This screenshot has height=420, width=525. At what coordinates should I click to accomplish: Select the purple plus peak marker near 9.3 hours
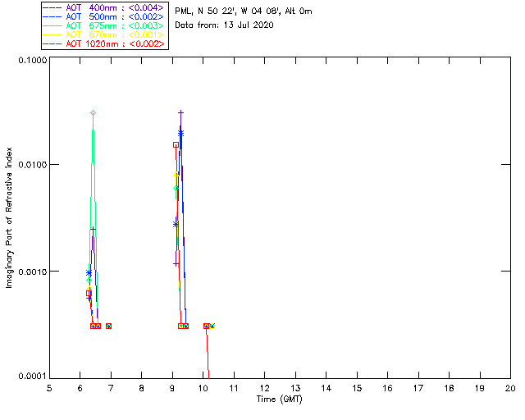[180, 113]
